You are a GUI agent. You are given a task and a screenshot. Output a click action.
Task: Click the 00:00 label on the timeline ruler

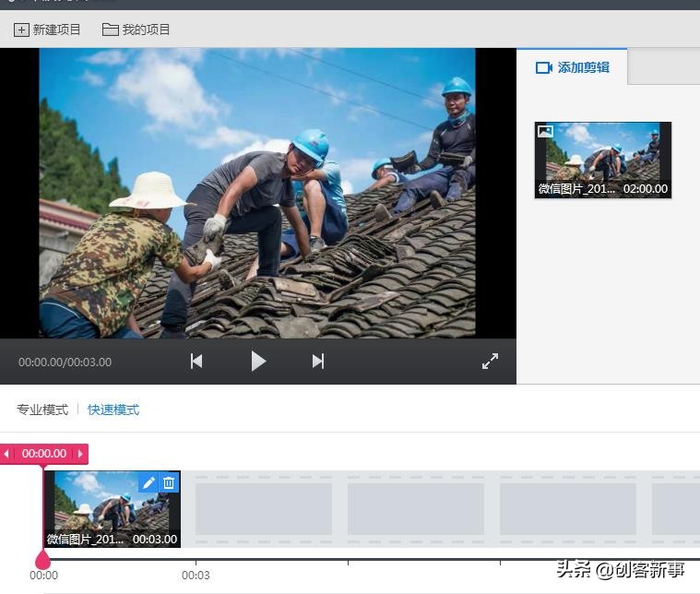tap(43, 576)
